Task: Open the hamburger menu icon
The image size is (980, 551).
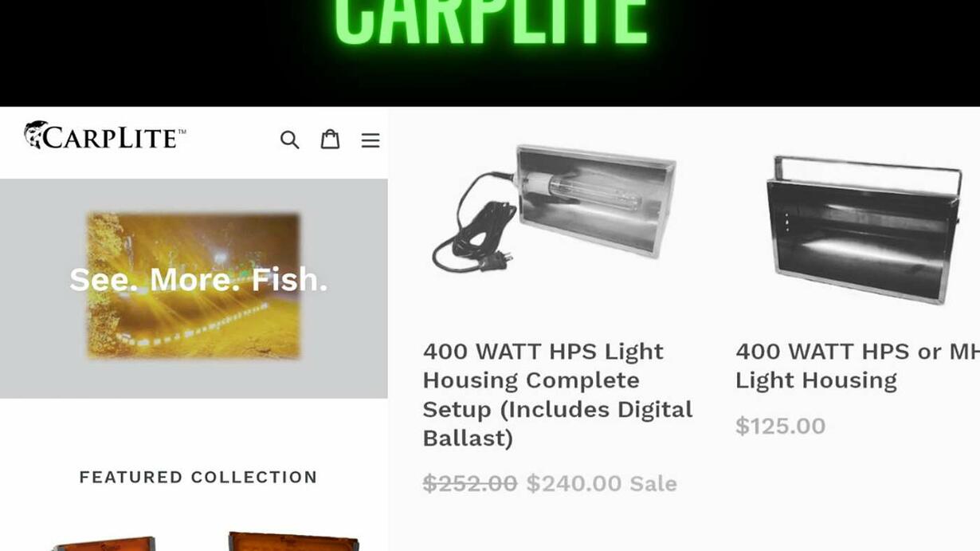Action: click(x=370, y=140)
